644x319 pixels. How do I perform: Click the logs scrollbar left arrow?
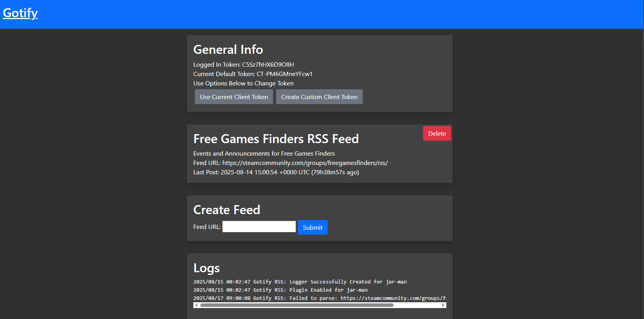click(196, 305)
